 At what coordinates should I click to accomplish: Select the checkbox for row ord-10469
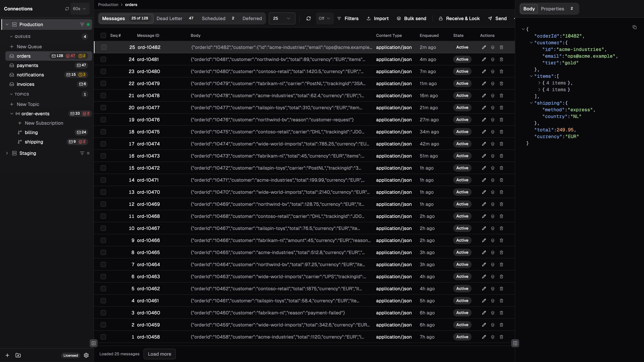pos(103,204)
